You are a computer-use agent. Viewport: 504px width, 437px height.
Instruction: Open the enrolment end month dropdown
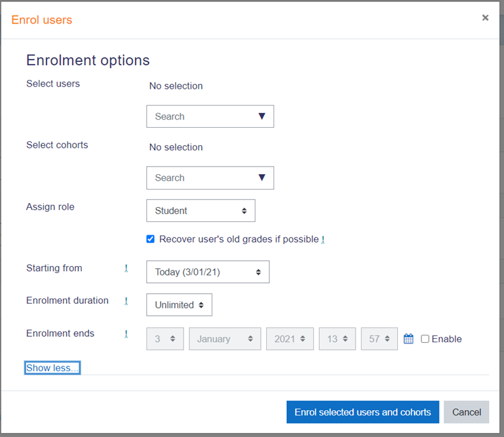click(224, 339)
